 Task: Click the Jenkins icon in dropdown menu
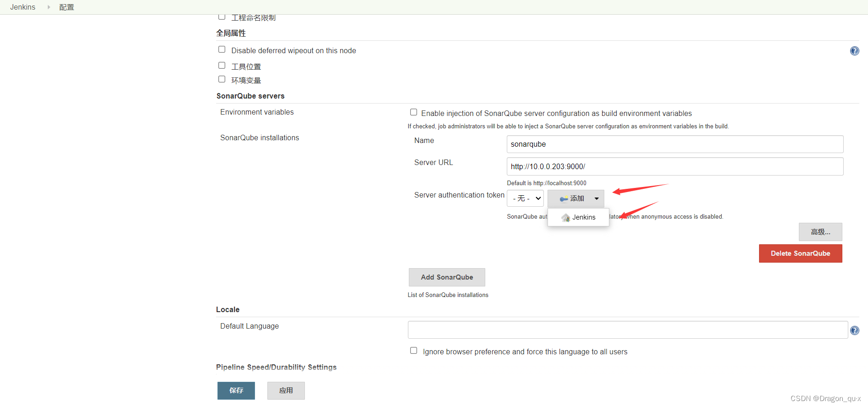click(x=566, y=217)
